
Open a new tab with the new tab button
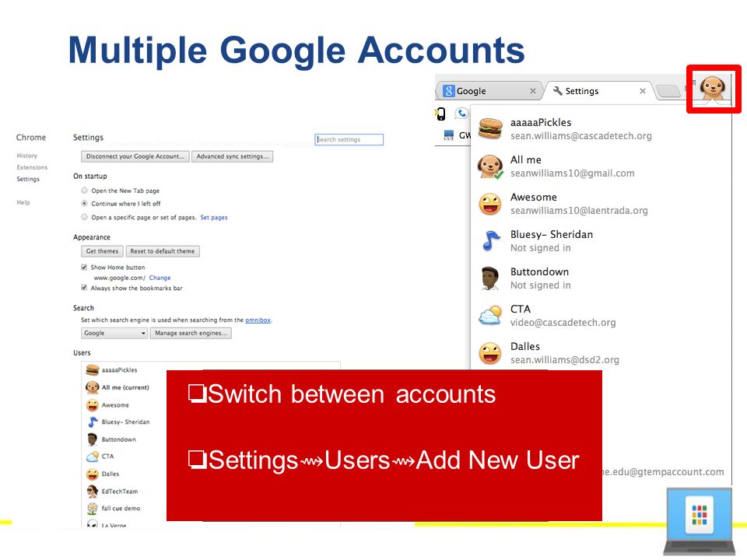tap(668, 90)
